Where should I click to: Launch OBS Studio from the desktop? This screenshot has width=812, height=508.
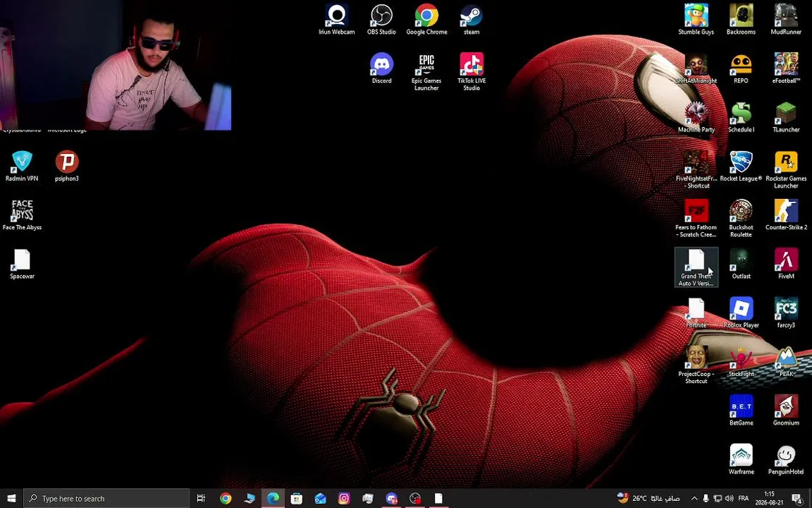click(x=381, y=20)
